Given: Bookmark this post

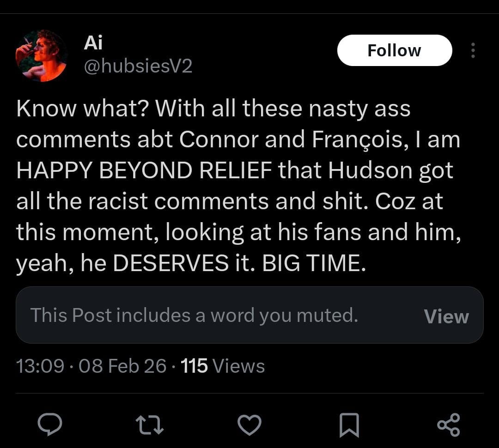Looking at the screenshot, I should tap(349, 424).
